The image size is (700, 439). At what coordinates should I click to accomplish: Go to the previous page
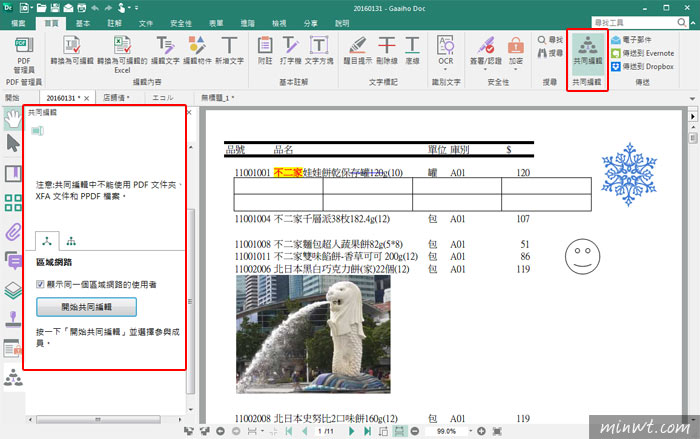(304, 431)
